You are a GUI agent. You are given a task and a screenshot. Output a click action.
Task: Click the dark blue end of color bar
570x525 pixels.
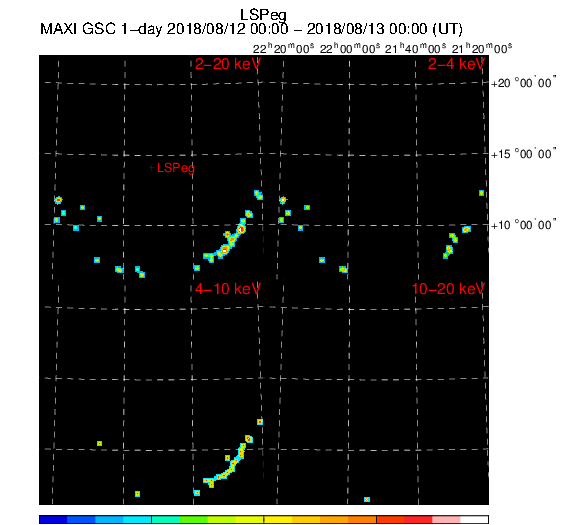click(x=53, y=519)
